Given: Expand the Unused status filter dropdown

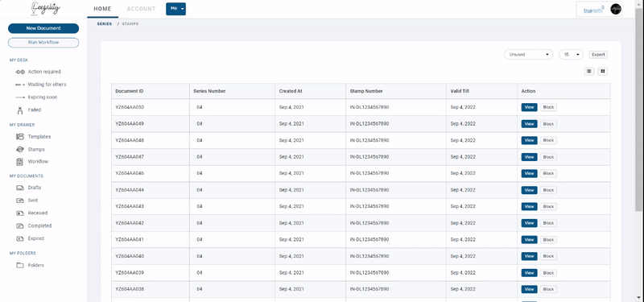Looking at the screenshot, I should (528, 54).
